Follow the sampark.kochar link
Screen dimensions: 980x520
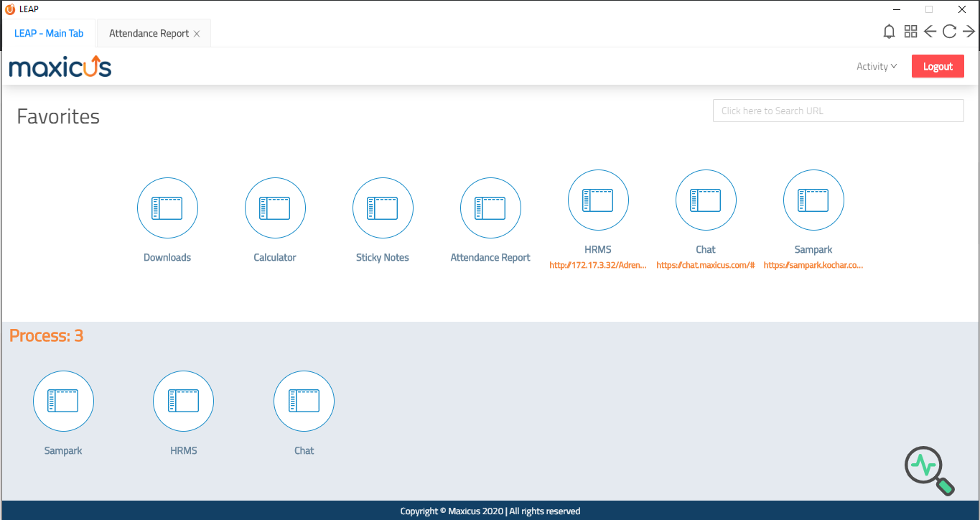click(813, 265)
